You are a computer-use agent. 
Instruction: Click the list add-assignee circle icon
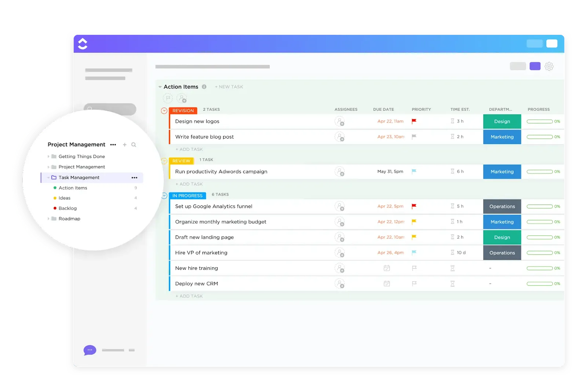(x=182, y=98)
